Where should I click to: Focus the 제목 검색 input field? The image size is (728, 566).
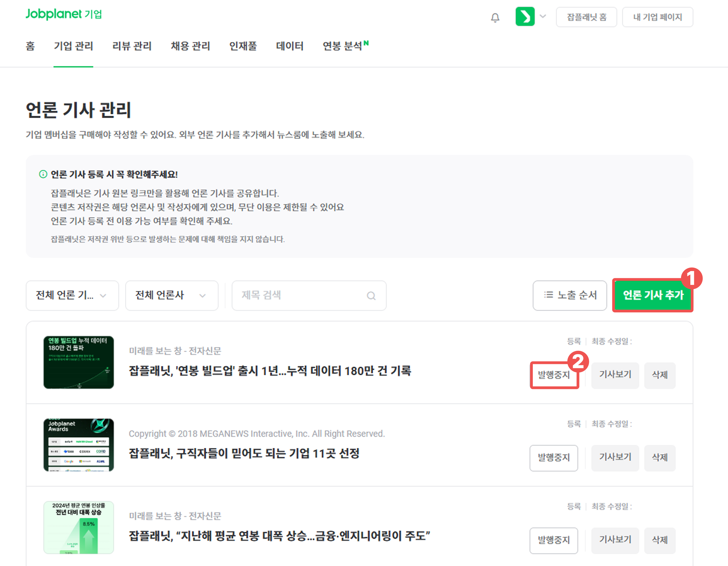(x=309, y=296)
